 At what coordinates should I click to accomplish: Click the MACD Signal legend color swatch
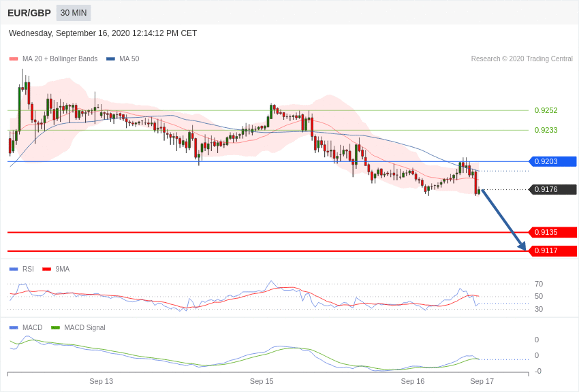[55, 327]
